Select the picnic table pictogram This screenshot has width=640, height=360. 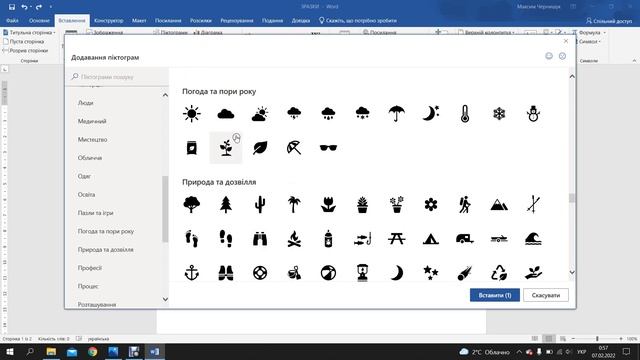click(396, 239)
